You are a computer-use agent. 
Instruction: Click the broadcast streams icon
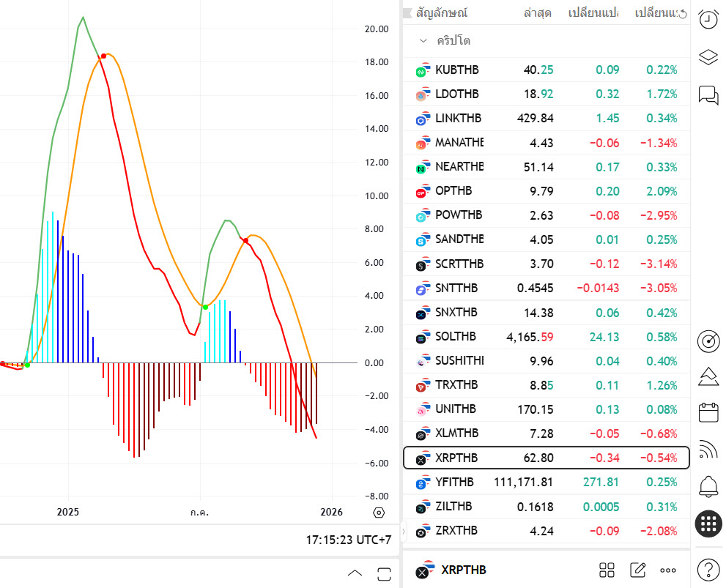(708, 449)
